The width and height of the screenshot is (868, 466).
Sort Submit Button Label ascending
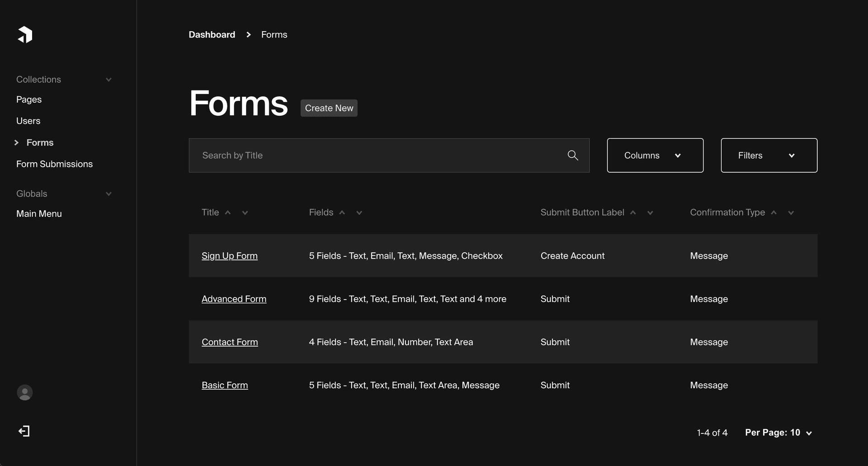[633, 212]
